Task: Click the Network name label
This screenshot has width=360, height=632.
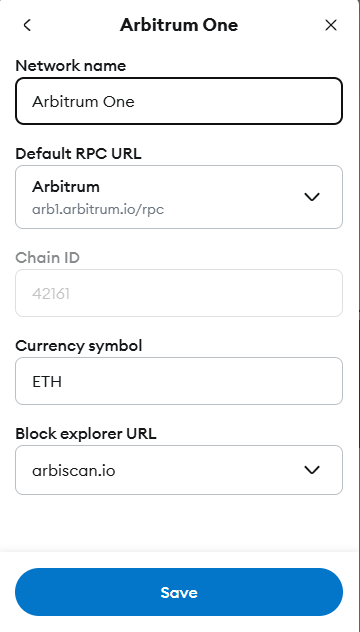Action: pyautogui.click(x=71, y=66)
